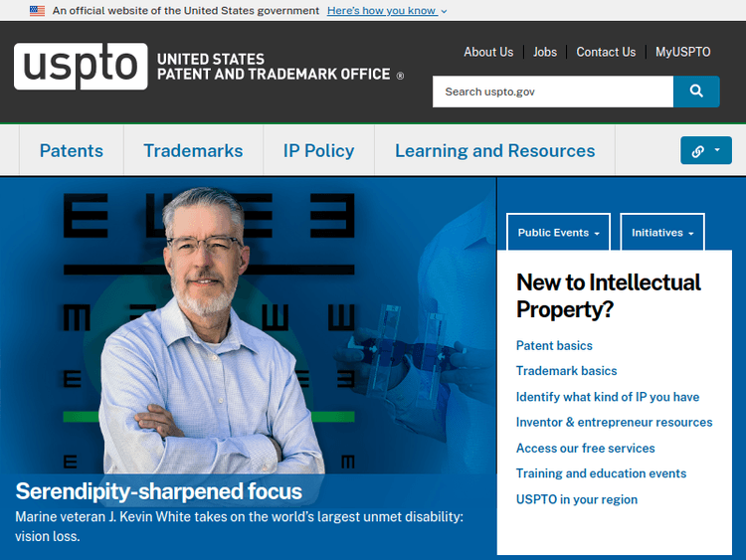Open the Patents menu

point(72,151)
